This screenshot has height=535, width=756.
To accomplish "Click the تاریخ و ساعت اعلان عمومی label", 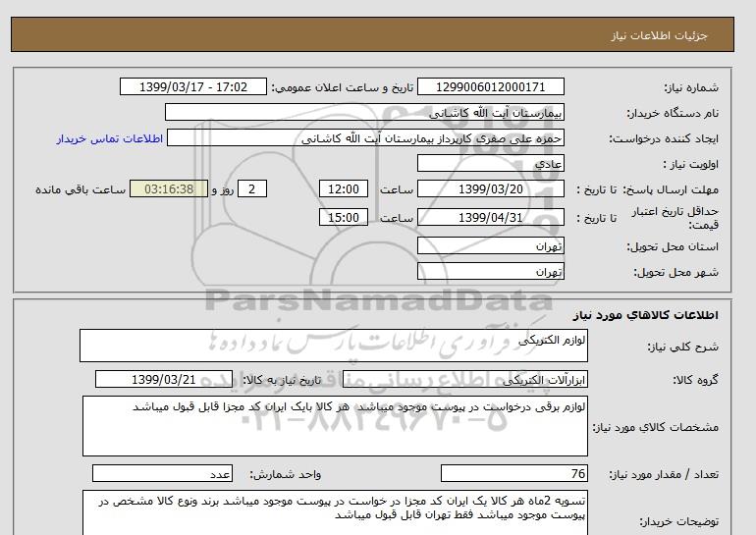I will click(x=343, y=87).
